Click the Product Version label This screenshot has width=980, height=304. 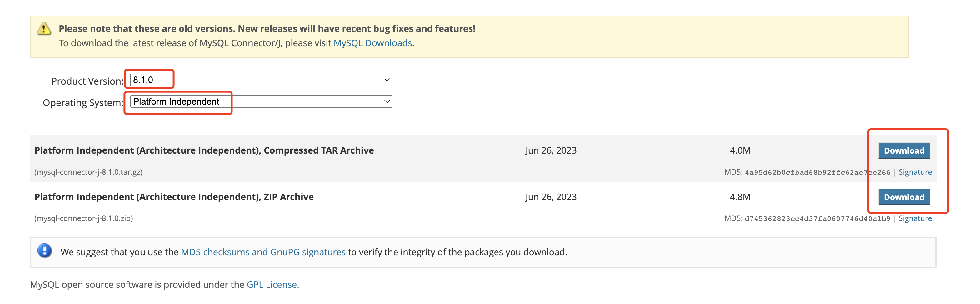pyautogui.click(x=87, y=81)
